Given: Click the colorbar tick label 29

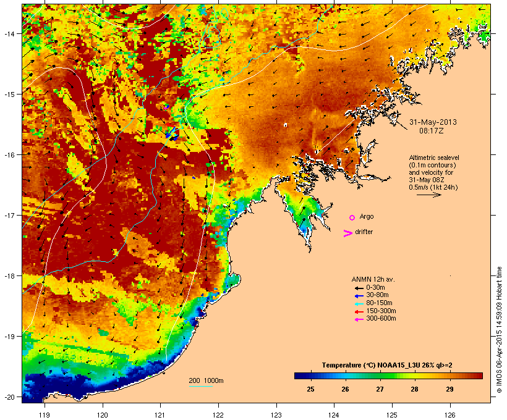Looking at the screenshot, I should coord(449,389).
